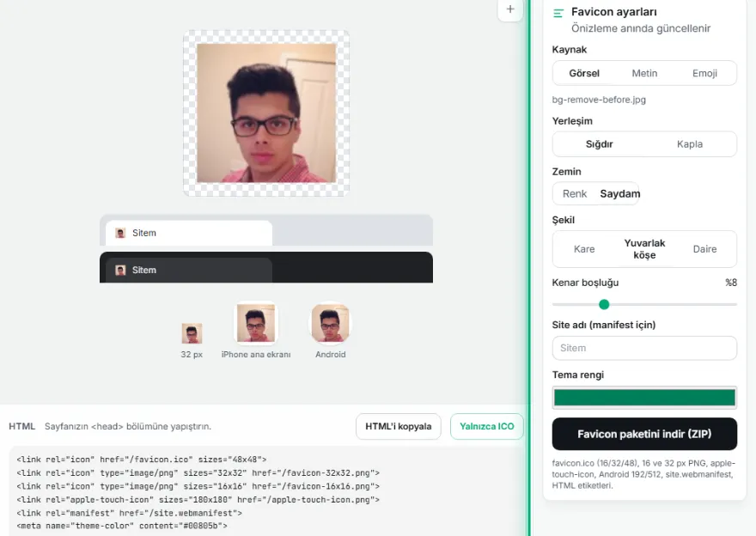756x536 pixels.
Task: Click favicon in the dark Sitem tab
Action: click(120, 271)
